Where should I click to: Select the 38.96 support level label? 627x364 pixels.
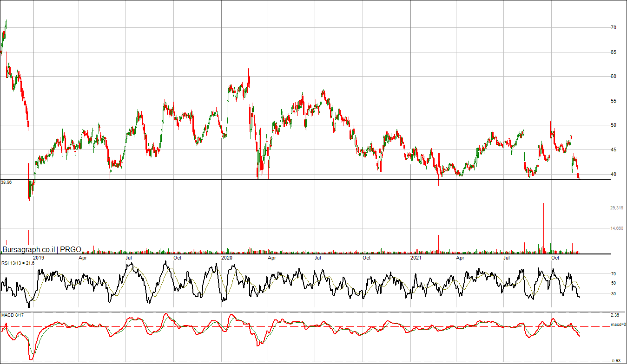pyautogui.click(x=7, y=183)
